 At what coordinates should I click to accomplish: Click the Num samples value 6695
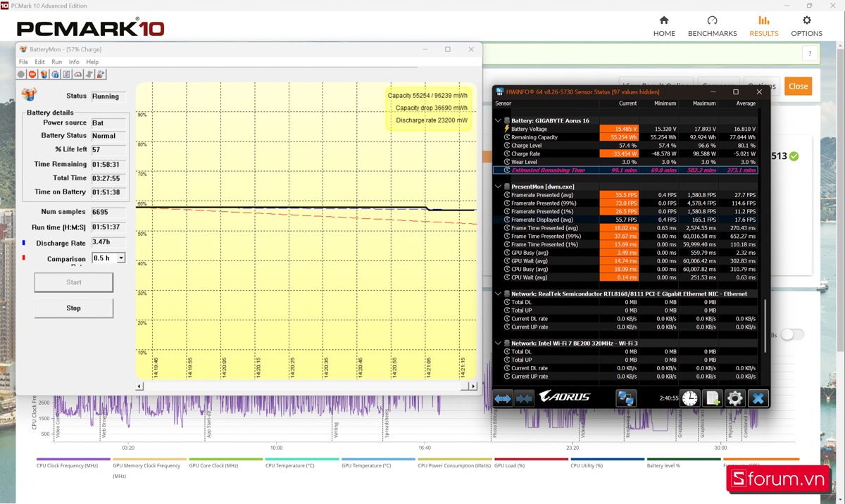pos(108,212)
